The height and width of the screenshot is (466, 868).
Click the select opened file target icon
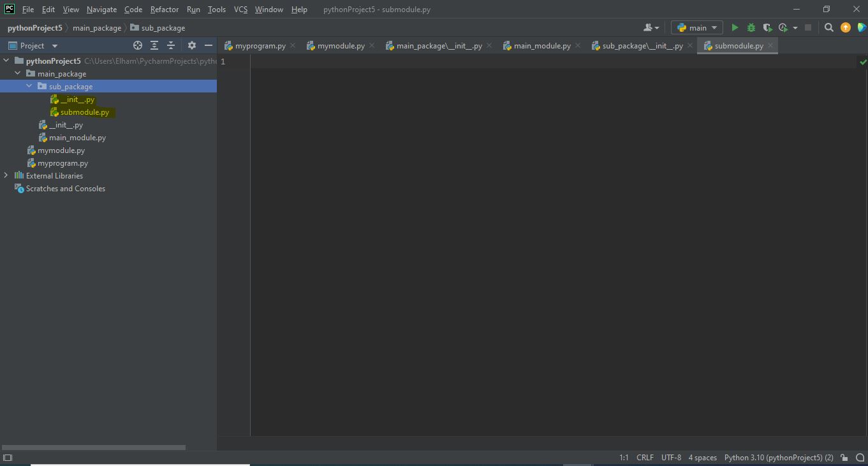pyautogui.click(x=137, y=45)
